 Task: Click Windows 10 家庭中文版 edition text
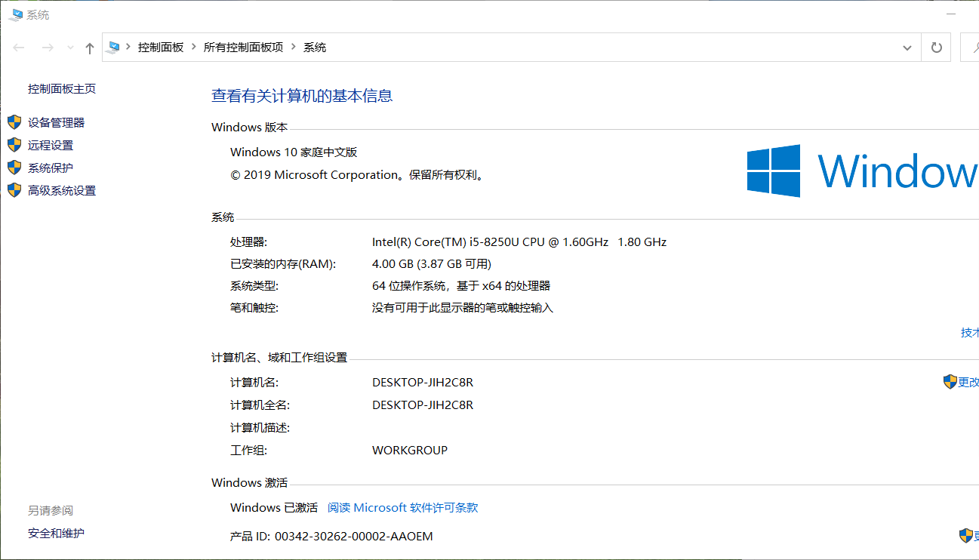(x=294, y=152)
